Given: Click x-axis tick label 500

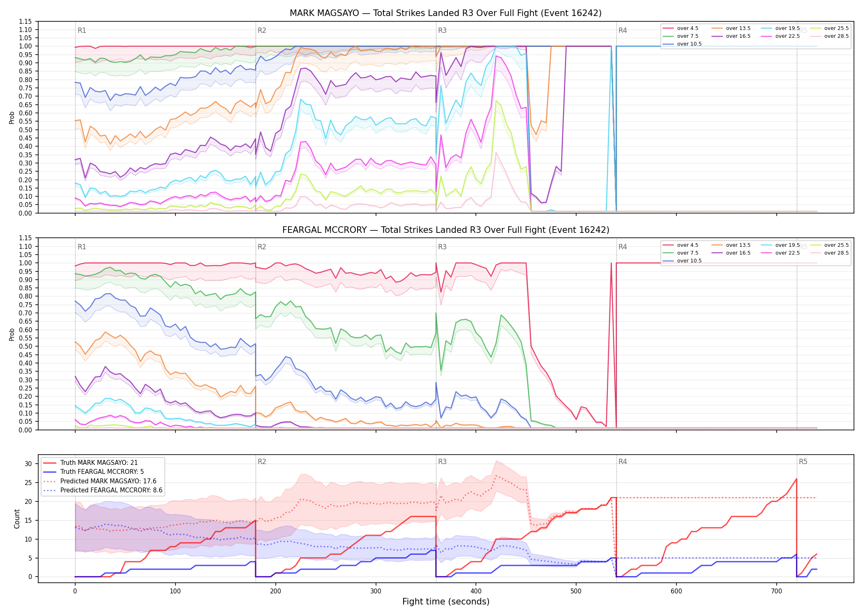Looking at the screenshot, I should [576, 591].
